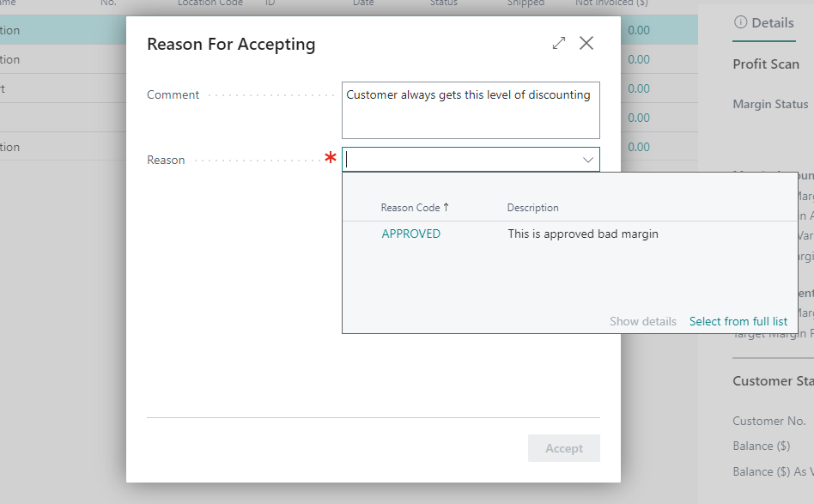
Task: Click the ascending sort arrow on Reason Code
Action: point(446,208)
